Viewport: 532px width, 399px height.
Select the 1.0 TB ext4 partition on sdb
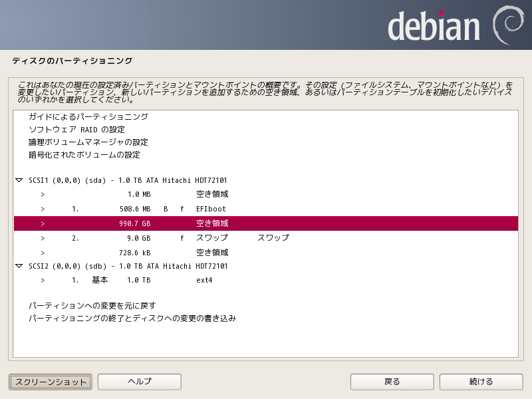[199, 280]
